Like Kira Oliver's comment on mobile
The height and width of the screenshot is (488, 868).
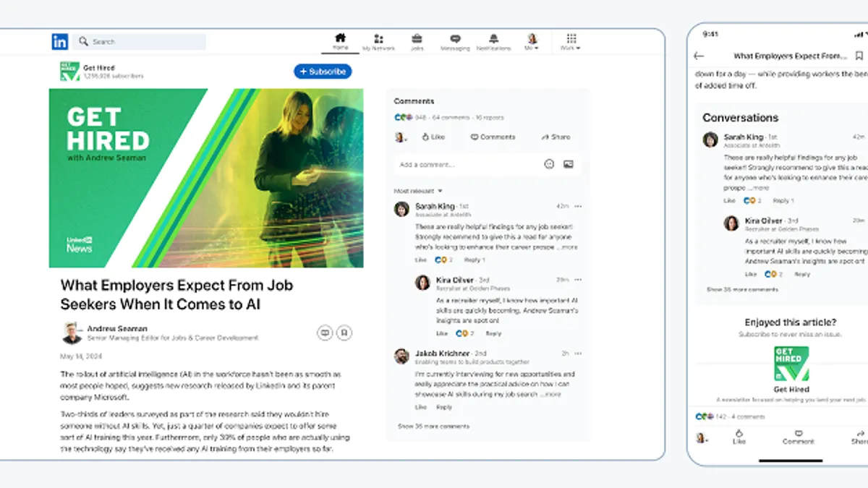tap(751, 274)
